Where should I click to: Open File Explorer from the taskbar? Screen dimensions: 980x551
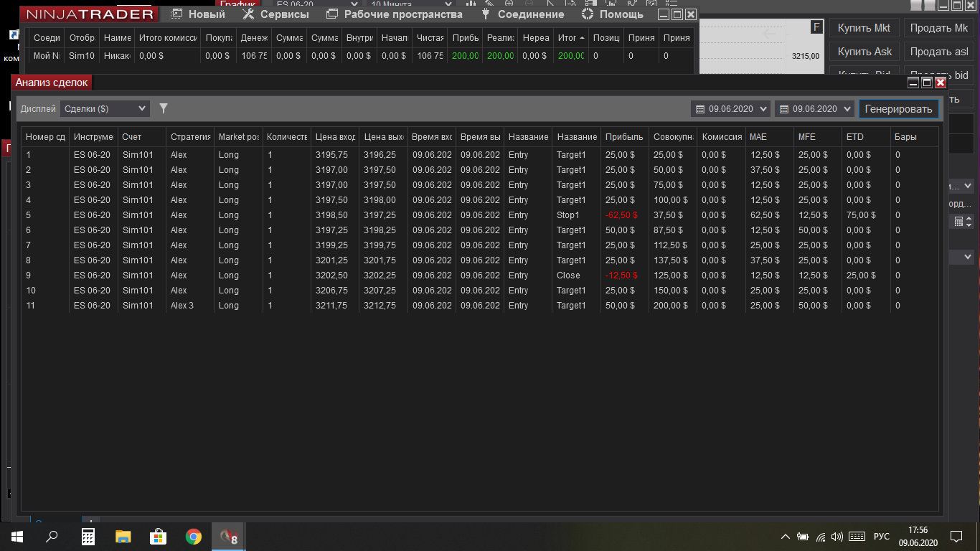tap(123, 536)
